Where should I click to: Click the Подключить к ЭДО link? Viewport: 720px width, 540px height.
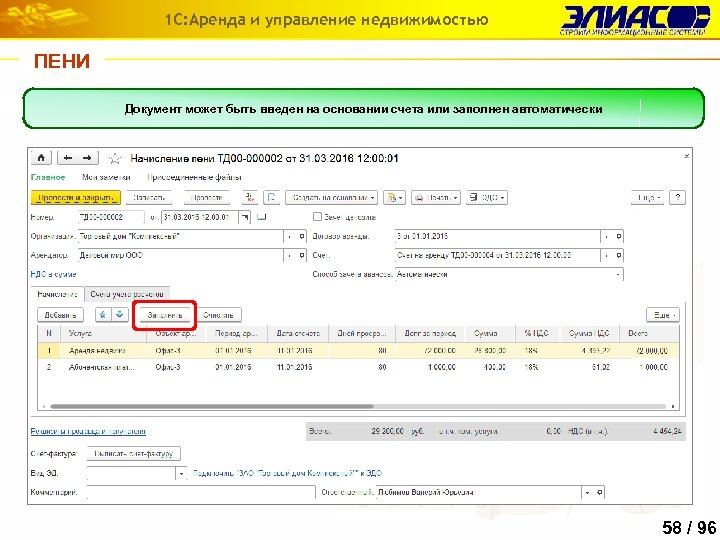click(x=287, y=473)
